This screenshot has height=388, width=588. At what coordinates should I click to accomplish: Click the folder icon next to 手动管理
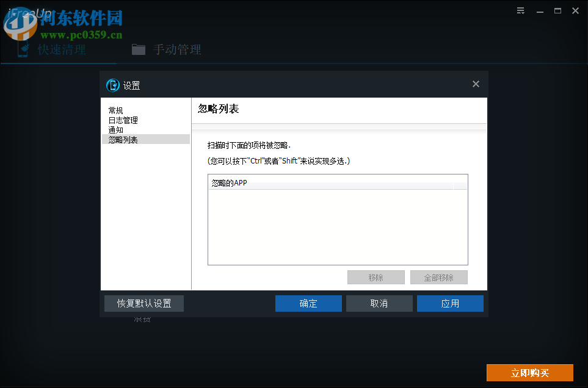coord(139,49)
